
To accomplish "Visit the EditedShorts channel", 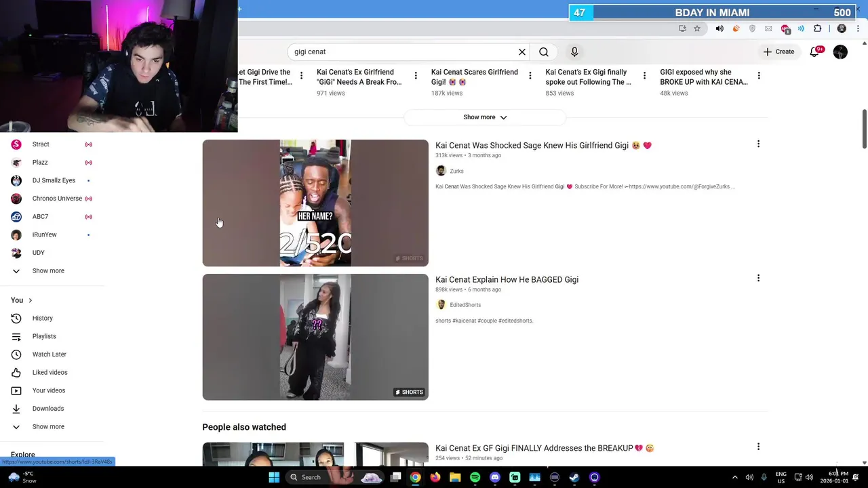I will [x=465, y=305].
